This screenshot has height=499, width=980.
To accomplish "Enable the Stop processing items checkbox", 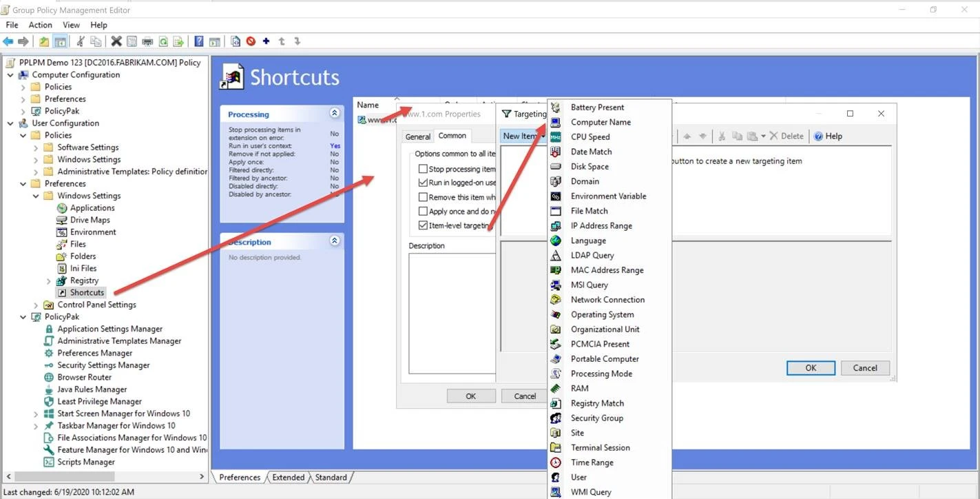I will [x=423, y=169].
